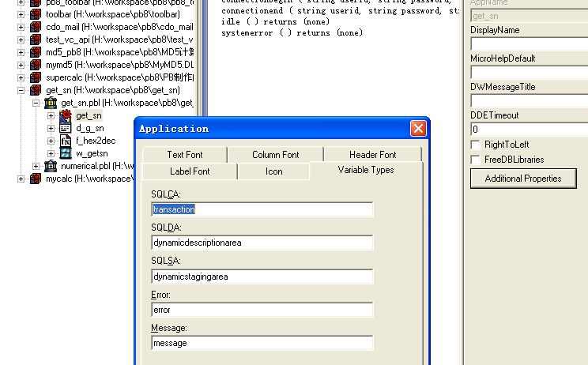Collapse the get_sn target node
The height and width of the screenshot is (365, 588).
[x=21, y=90]
